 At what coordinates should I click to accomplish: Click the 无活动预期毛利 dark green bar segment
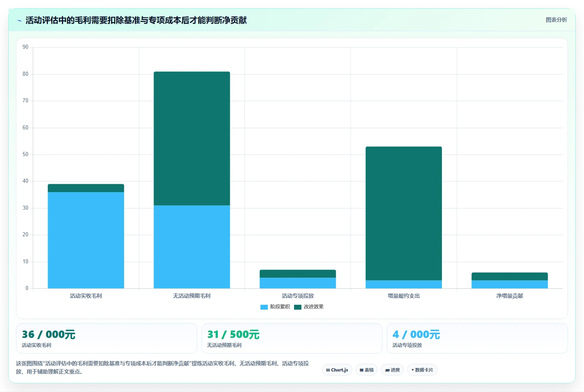pyautogui.click(x=192, y=138)
